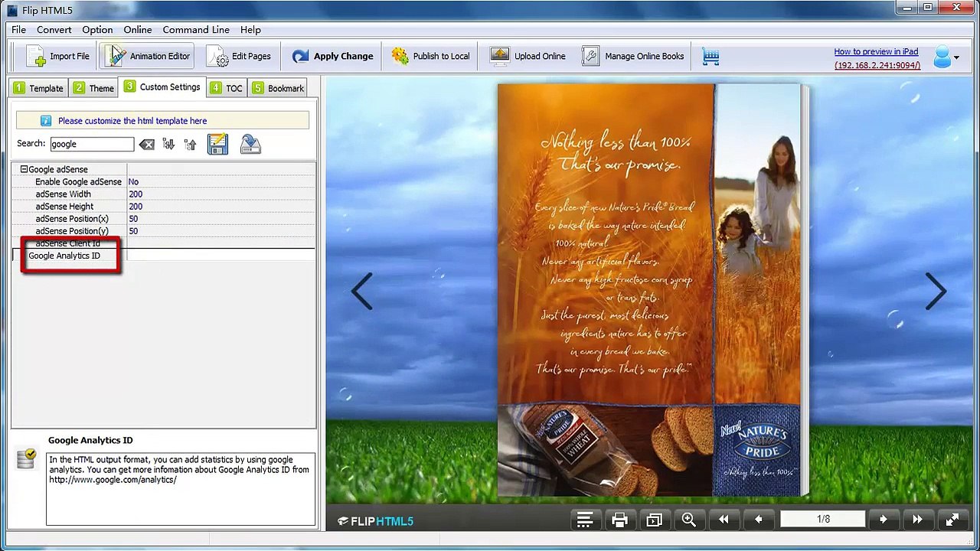The height and width of the screenshot is (551, 980).
Task: Collapse the Google adSense group
Action: pos(24,169)
